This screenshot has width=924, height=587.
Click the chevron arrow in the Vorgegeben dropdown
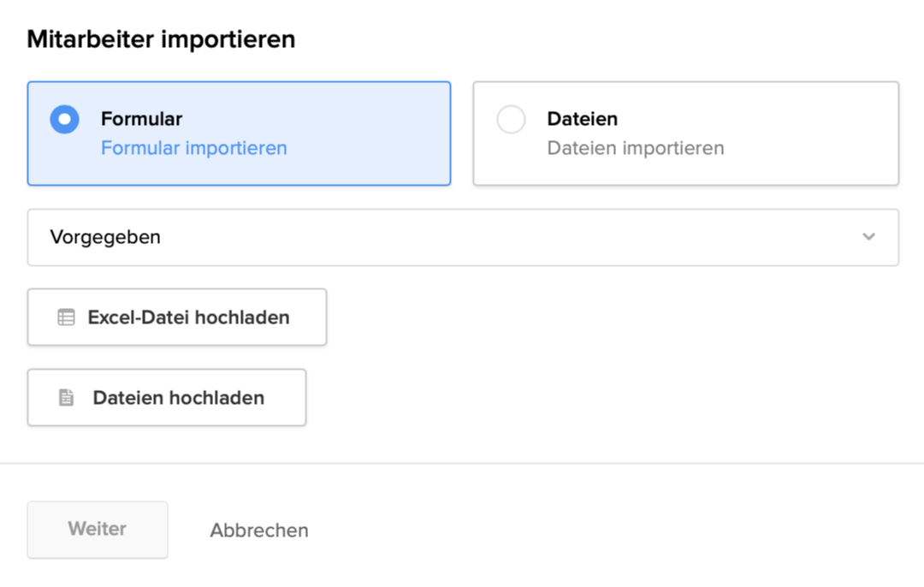point(868,237)
